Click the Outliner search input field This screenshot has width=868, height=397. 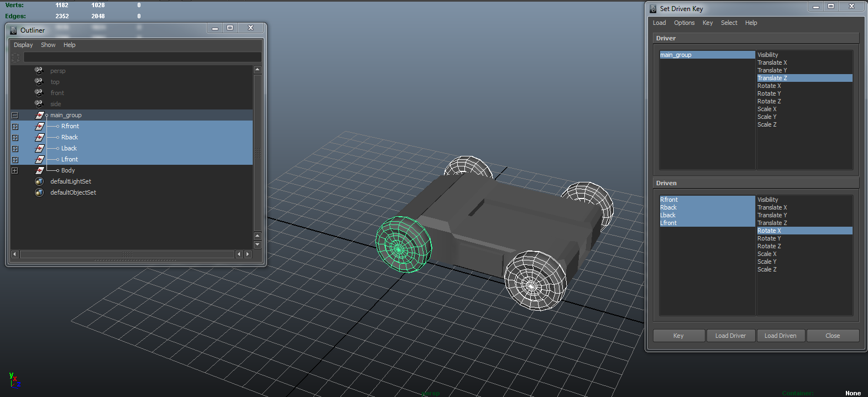pos(142,57)
